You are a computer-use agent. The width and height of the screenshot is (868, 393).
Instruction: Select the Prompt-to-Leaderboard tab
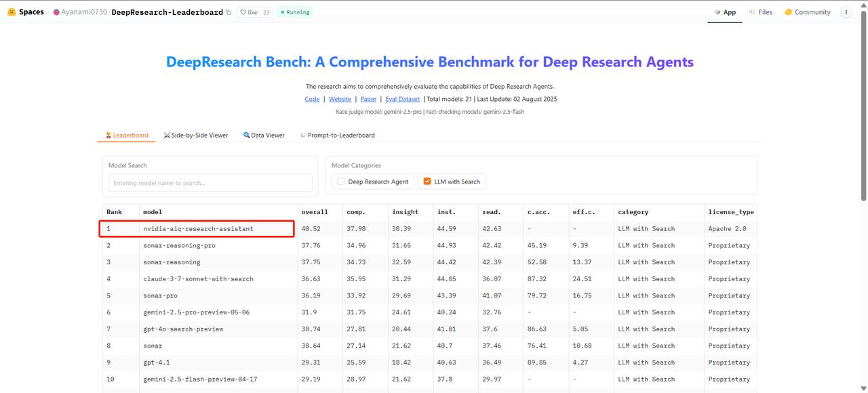tap(337, 135)
